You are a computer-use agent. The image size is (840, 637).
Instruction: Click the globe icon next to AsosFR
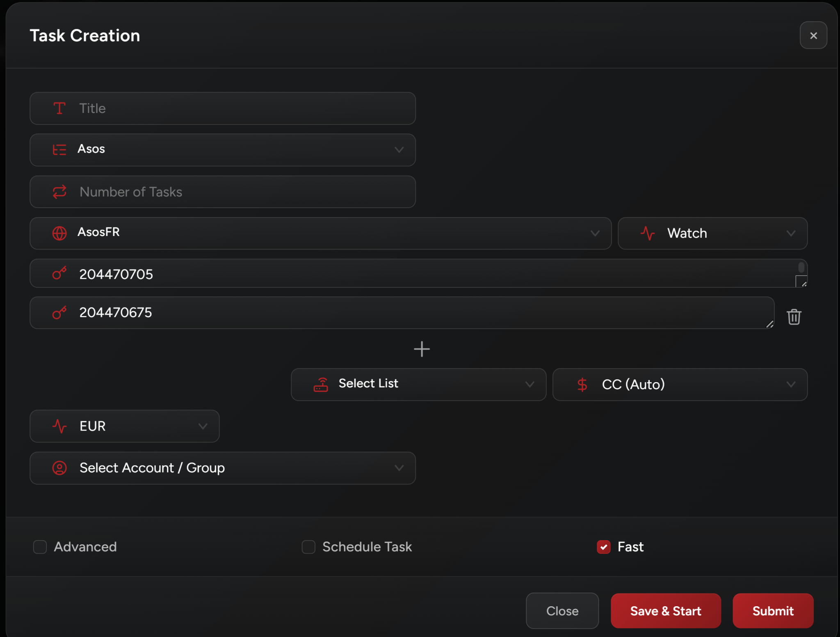point(59,233)
